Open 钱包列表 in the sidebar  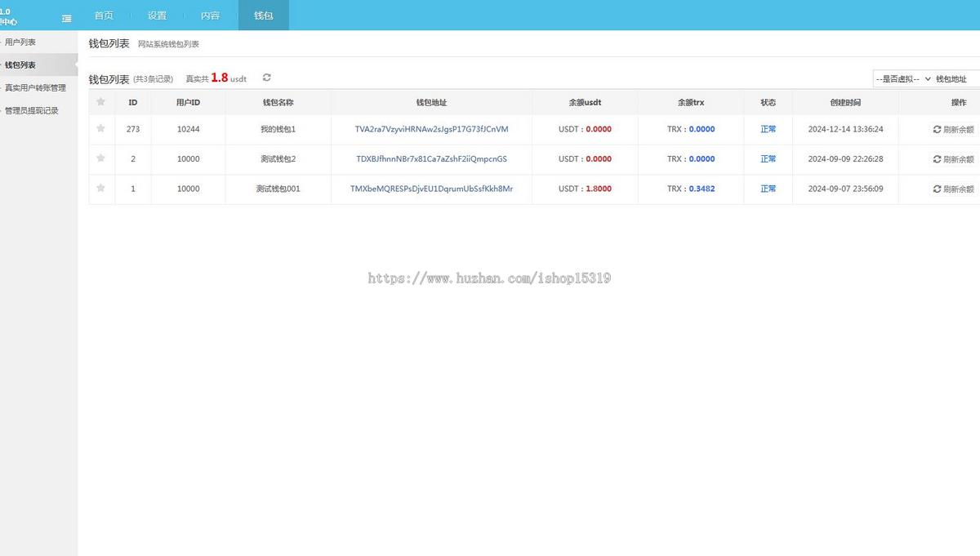pyautogui.click(x=38, y=64)
